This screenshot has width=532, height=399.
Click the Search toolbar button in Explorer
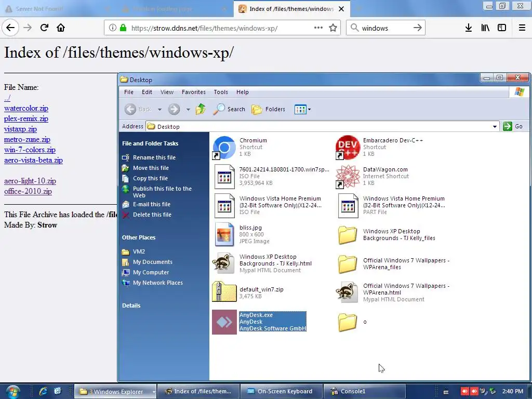(229, 109)
